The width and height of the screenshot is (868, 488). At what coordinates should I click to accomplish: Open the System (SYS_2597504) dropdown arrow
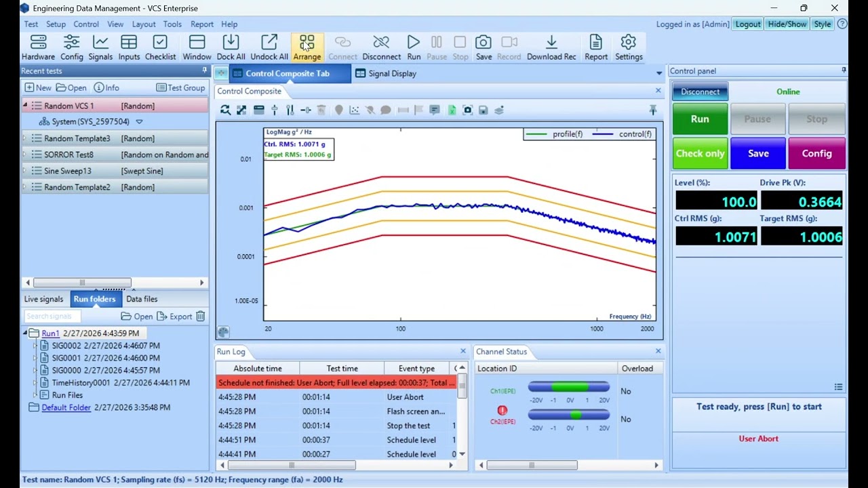pos(139,122)
